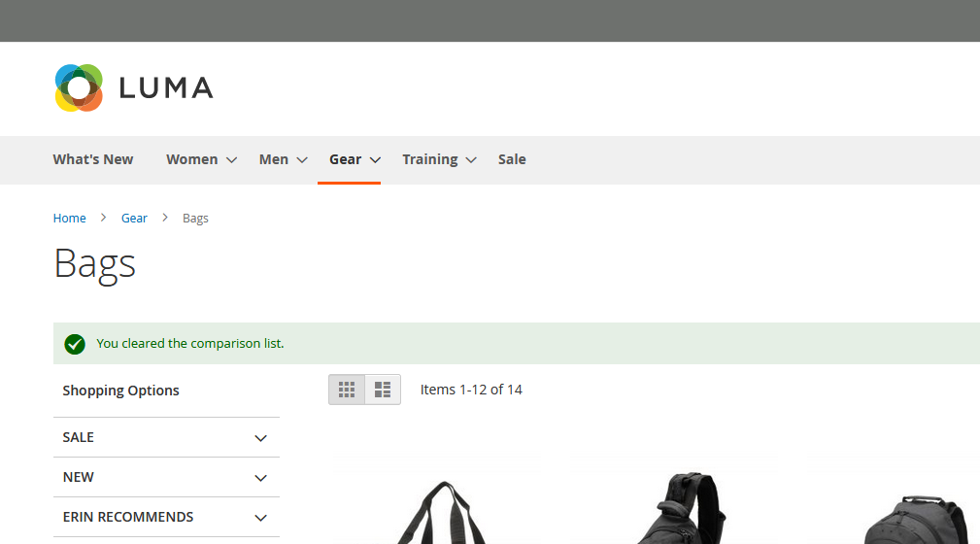The width and height of the screenshot is (980, 544).
Task: Switch to list view mode
Action: 383,390
